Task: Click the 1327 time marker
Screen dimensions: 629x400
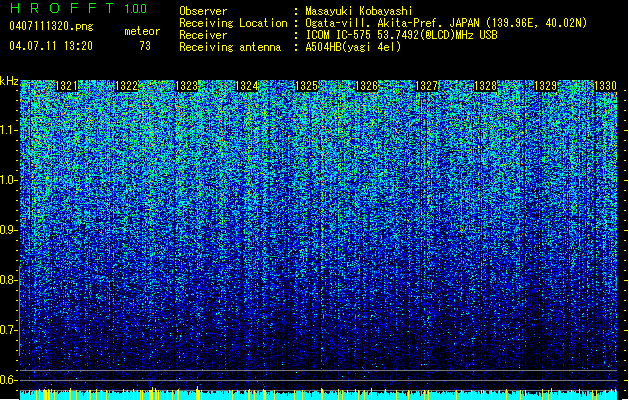Action: click(x=426, y=86)
